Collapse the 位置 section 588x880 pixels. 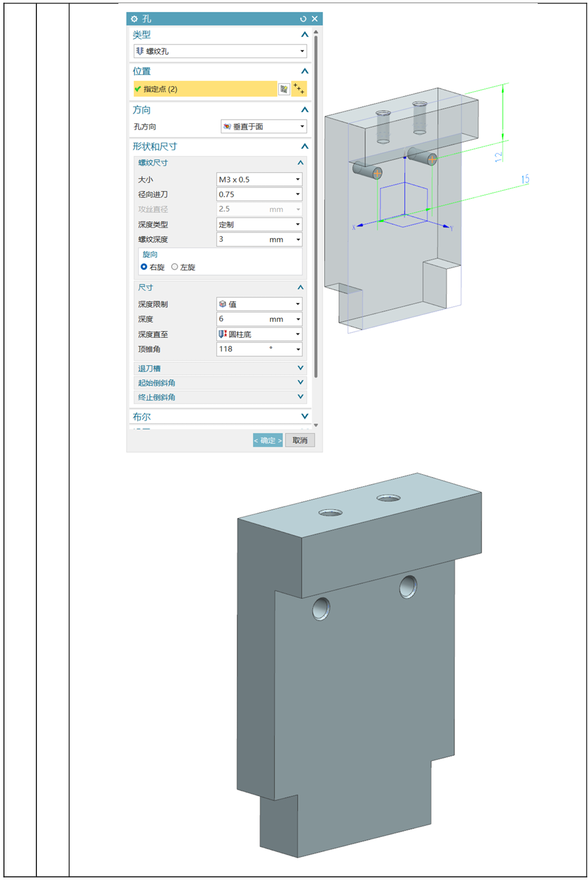(304, 71)
